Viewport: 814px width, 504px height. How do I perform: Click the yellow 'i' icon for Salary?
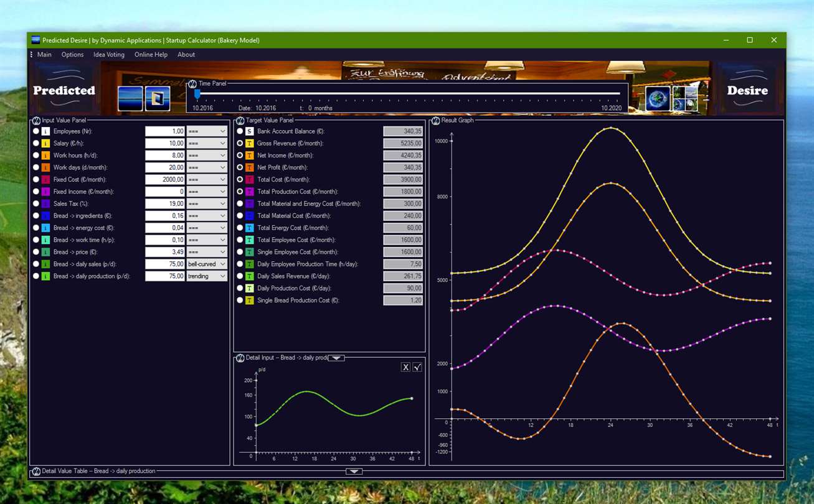coord(45,143)
